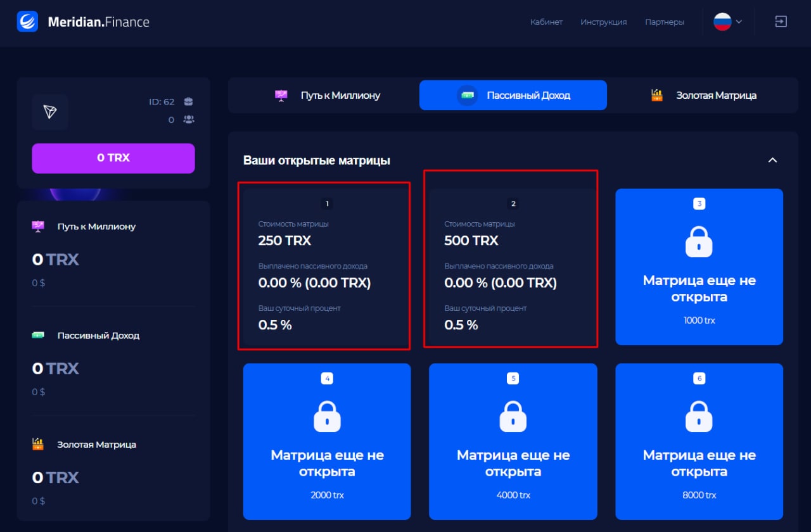Click the 250 TRX matrix cost value
Screen dimensions: 811x532
pos(284,241)
